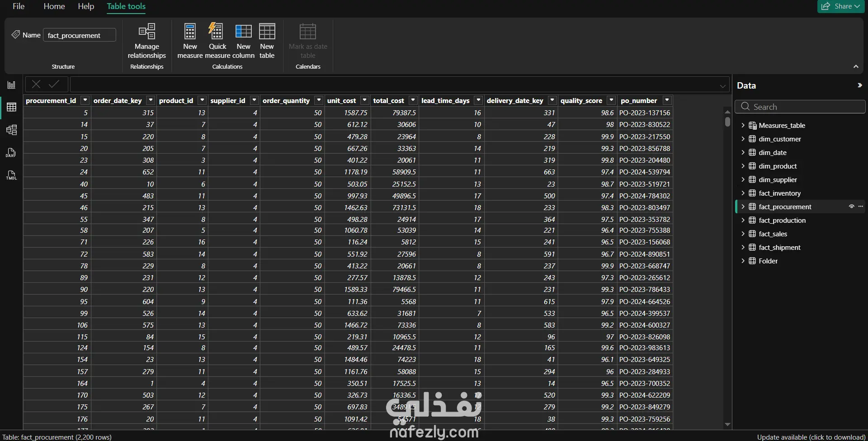Click the Measures_table icon in Data pane
The width and height of the screenshot is (868, 441).
pos(752,125)
